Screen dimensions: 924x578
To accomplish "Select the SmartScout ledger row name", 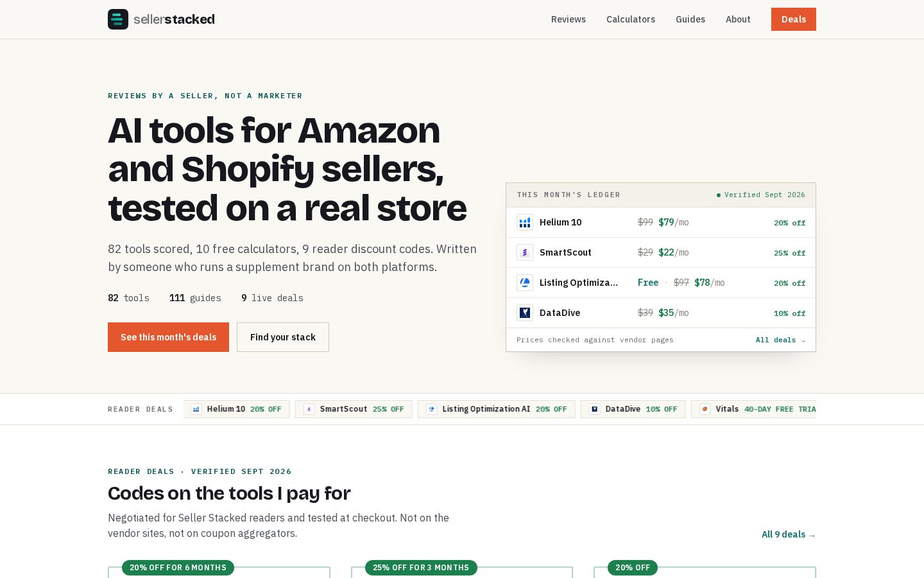I will tap(565, 252).
